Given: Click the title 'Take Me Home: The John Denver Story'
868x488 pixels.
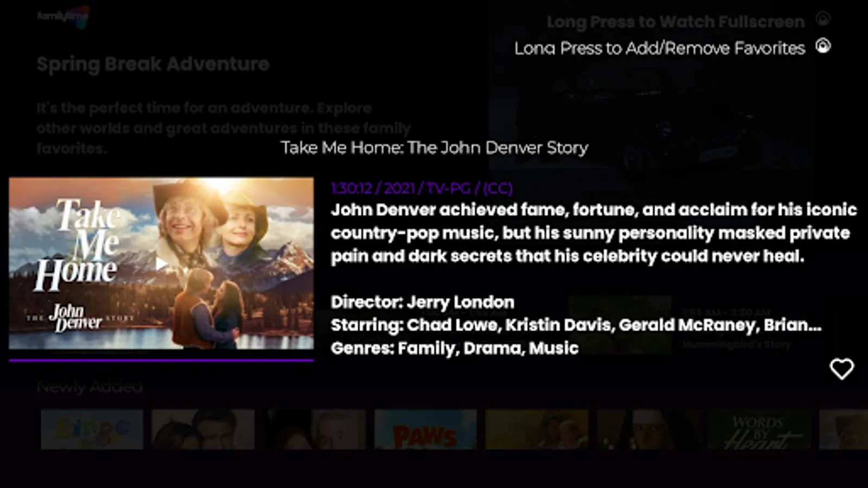Looking at the screenshot, I should 435,147.
